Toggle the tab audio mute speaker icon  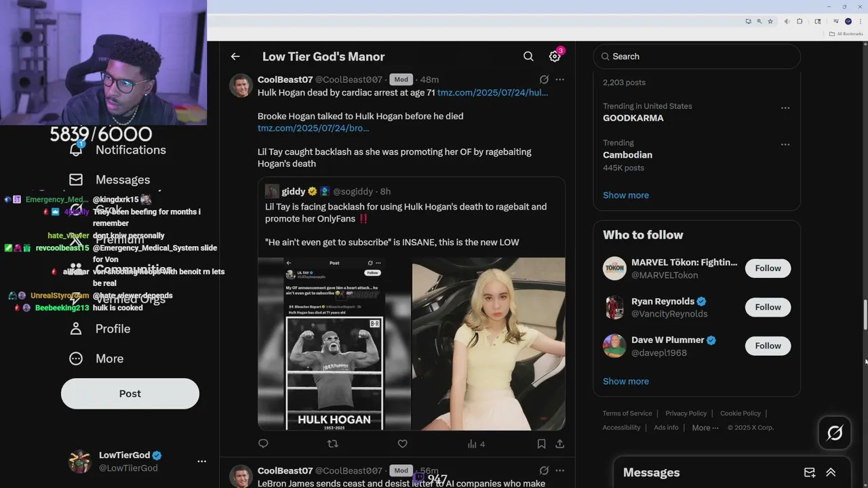[x=787, y=21]
